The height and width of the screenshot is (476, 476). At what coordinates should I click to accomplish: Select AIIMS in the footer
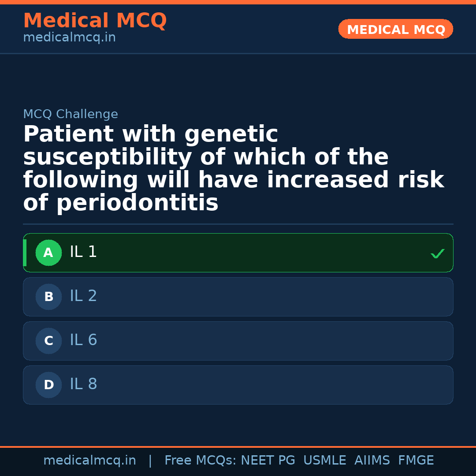(x=372, y=461)
